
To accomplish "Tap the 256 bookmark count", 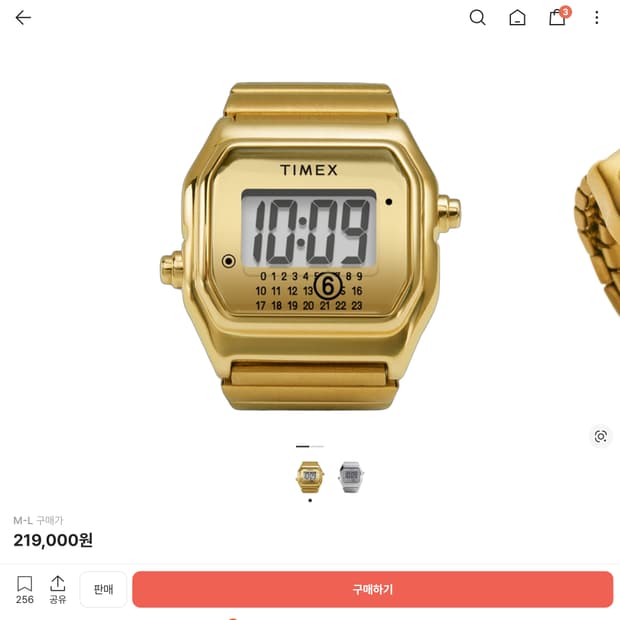I will click(25, 599).
